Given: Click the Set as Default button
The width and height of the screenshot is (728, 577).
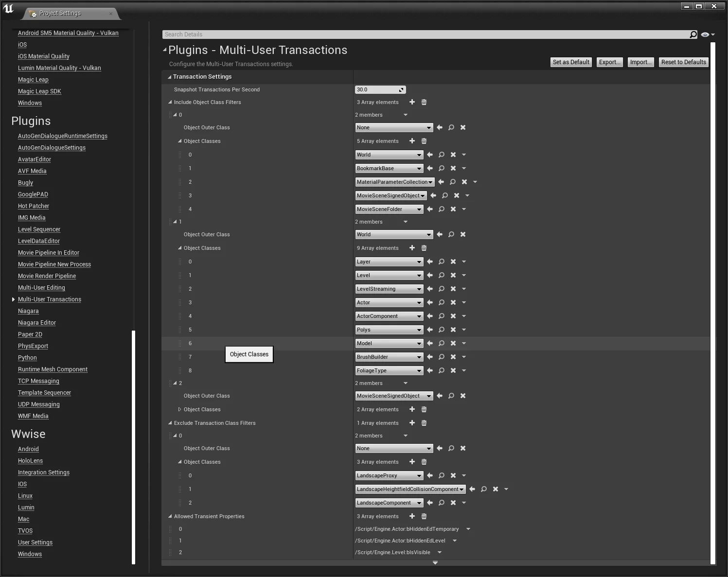Looking at the screenshot, I should coord(571,62).
